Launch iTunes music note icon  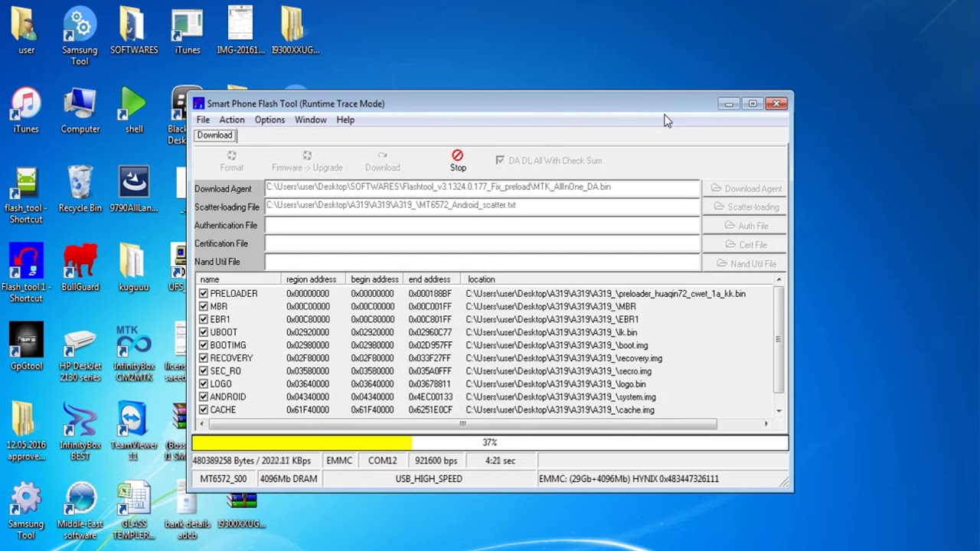(x=26, y=104)
